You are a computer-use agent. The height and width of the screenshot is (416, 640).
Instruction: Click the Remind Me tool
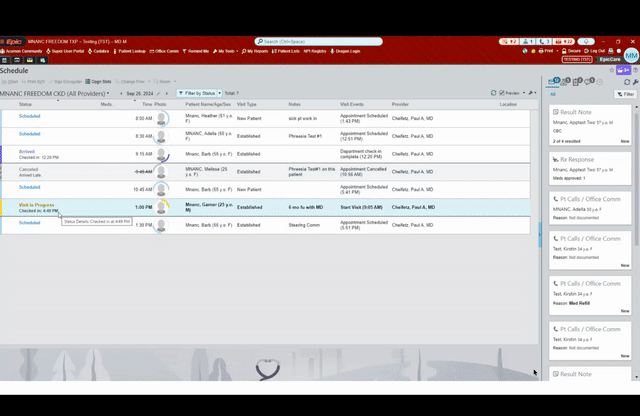[196, 51]
